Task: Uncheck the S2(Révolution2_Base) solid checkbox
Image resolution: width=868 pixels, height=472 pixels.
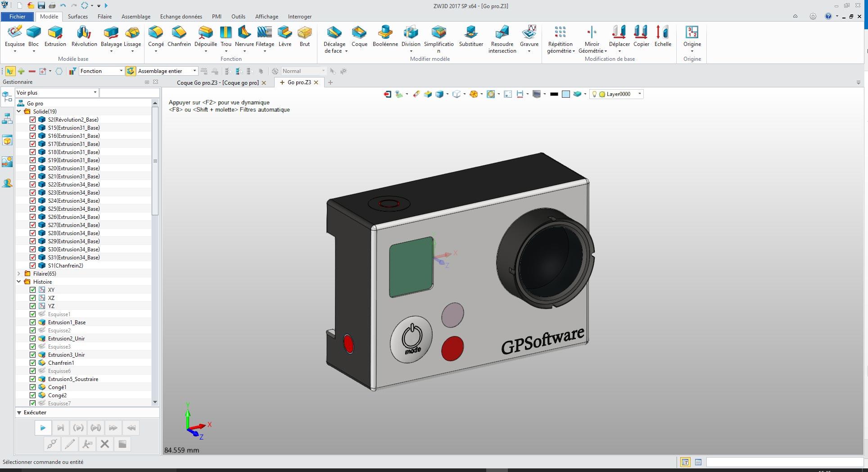Action: tap(33, 120)
